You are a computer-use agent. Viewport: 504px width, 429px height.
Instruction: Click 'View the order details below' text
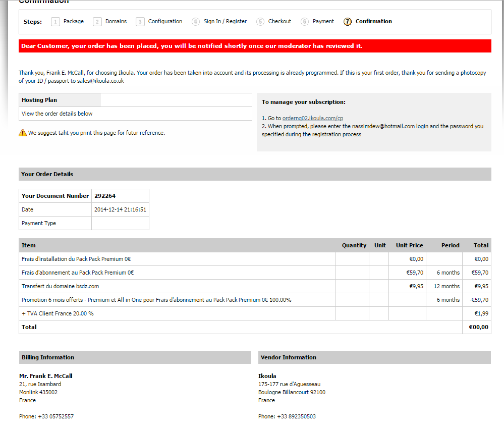point(57,114)
